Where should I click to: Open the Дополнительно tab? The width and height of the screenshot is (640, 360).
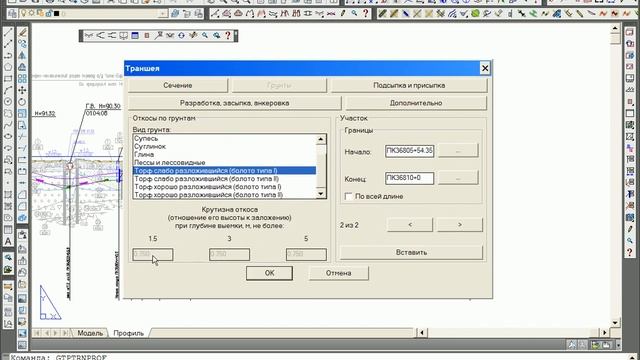click(416, 103)
